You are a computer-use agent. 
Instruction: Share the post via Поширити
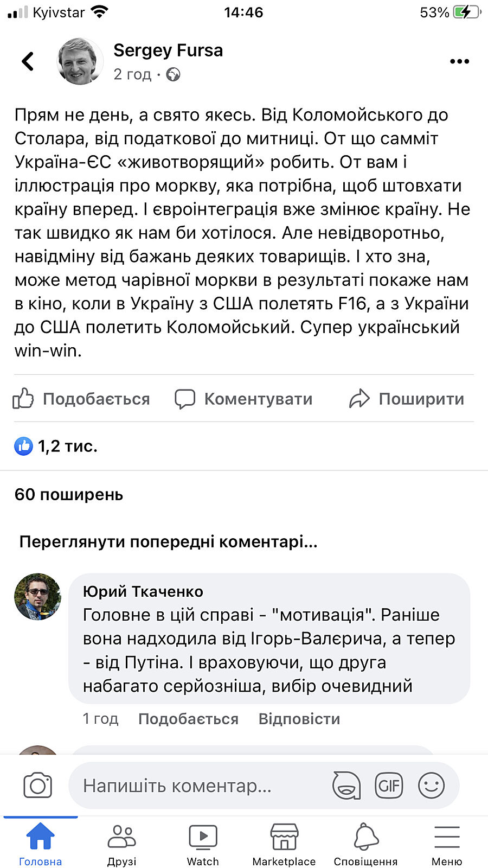pos(407,399)
